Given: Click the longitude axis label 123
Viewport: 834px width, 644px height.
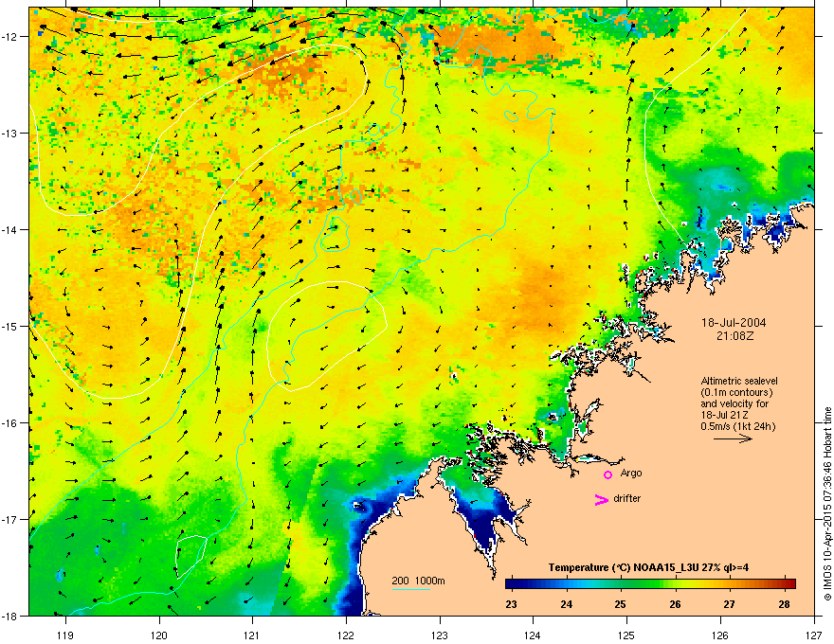Looking at the screenshot, I should tap(440, 635).
